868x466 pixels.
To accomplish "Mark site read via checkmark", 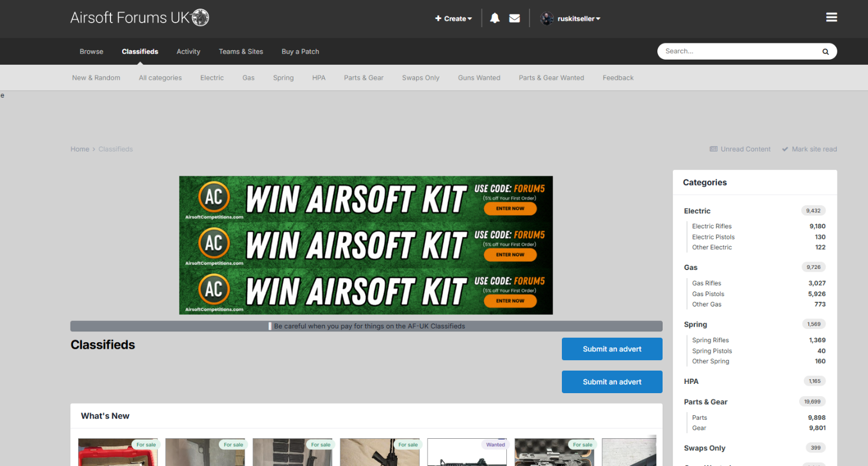I will (809, 149).
